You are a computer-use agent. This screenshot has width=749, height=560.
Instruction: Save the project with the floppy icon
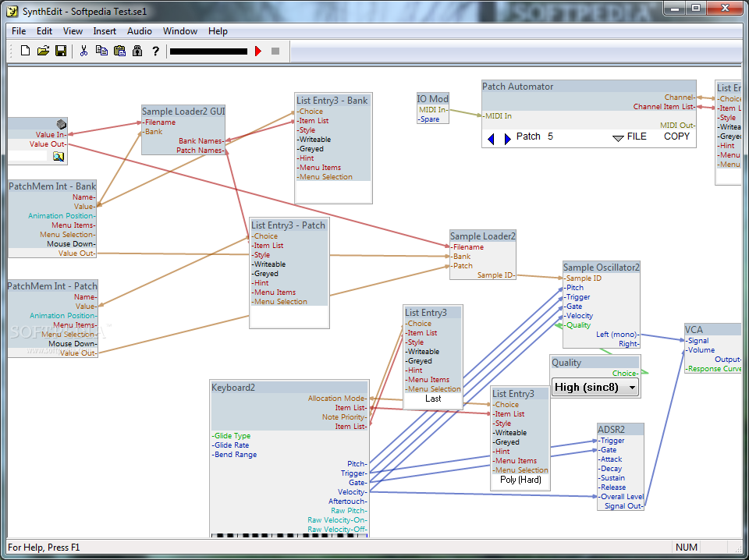click(x=61, y=51)
